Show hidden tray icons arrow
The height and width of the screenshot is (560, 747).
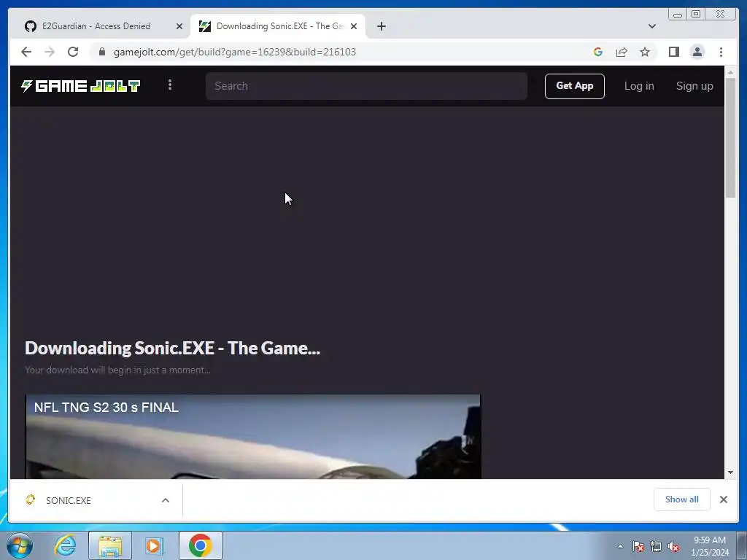620,546
